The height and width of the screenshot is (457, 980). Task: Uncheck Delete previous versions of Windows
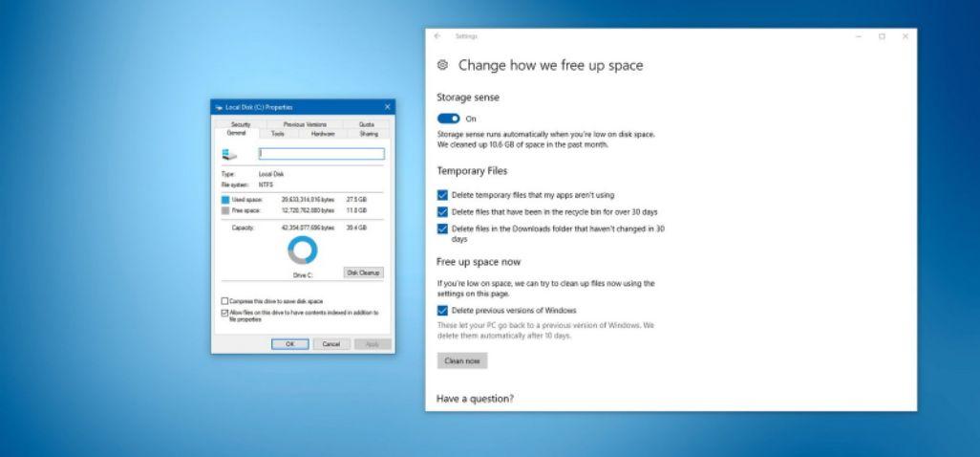point(442,311)
